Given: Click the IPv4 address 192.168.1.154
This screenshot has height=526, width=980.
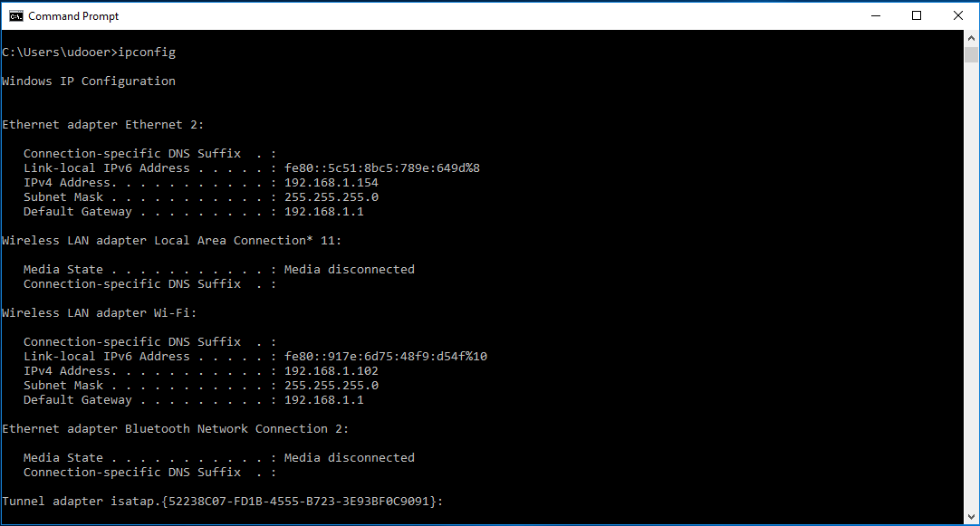Looking at the screenshot, I should click(331, 182).
